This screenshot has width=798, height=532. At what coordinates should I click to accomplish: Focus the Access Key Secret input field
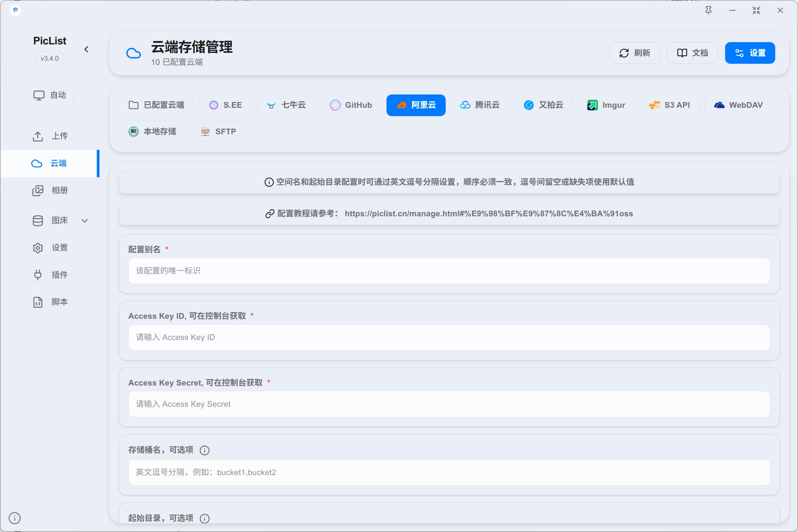[449, 405]
